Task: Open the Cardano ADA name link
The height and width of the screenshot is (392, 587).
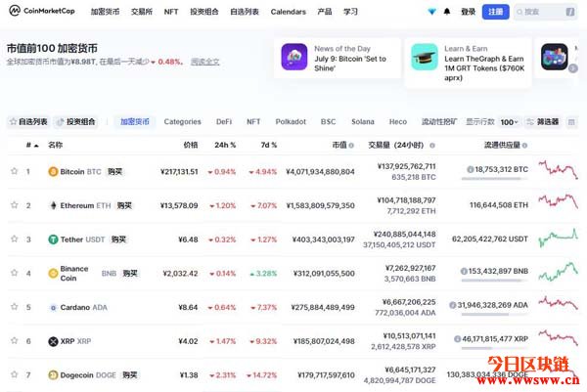Action: click(x=84, y=308)
